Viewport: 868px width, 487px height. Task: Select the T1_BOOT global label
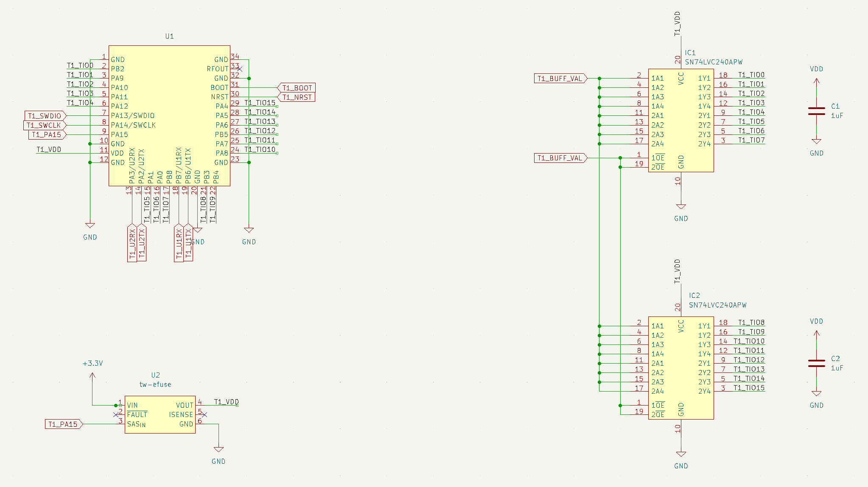click(x=297, y=88)
